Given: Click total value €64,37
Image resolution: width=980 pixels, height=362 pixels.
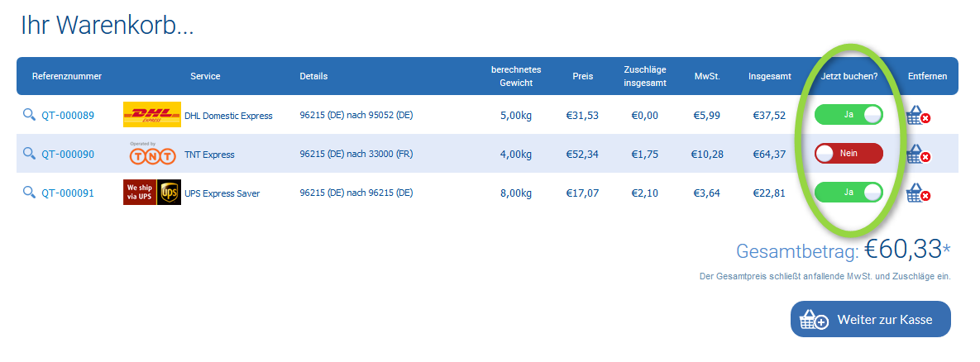Looking at the screenshot, I should click(769, 155).
